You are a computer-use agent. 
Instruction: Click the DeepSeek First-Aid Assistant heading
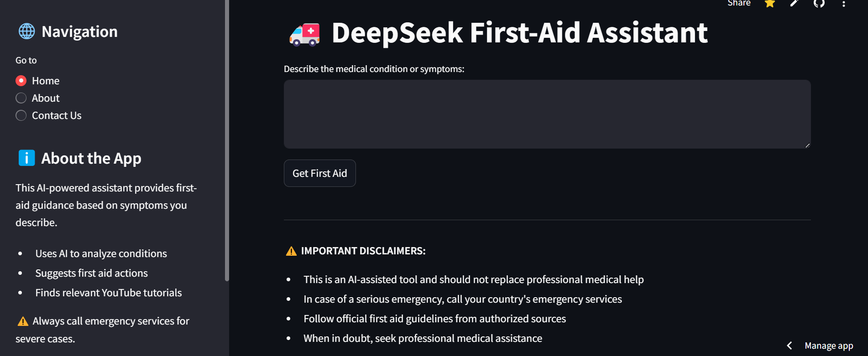(x=519, y=33)
